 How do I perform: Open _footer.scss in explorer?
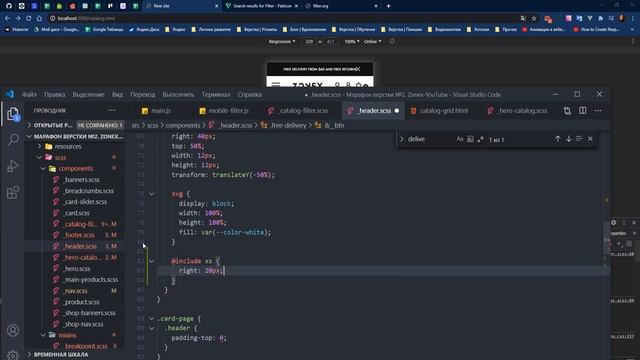pos(79,235)
